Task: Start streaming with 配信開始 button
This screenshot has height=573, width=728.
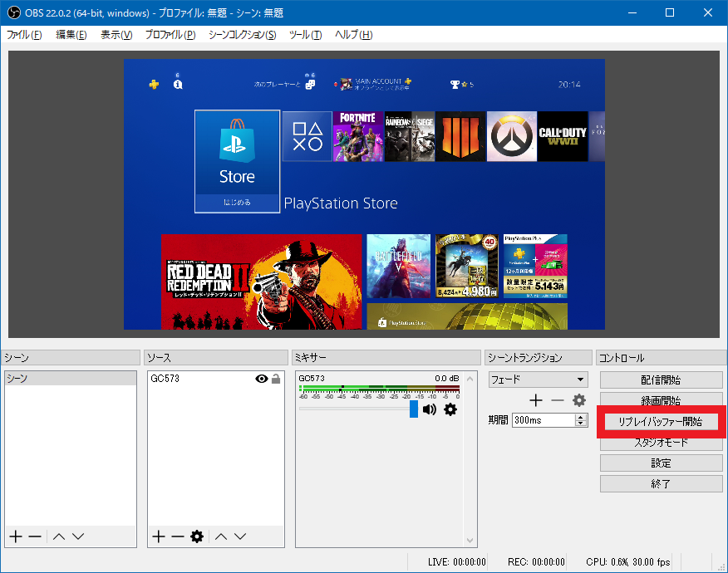Action: pyautogui.click(x=662, y=380)
